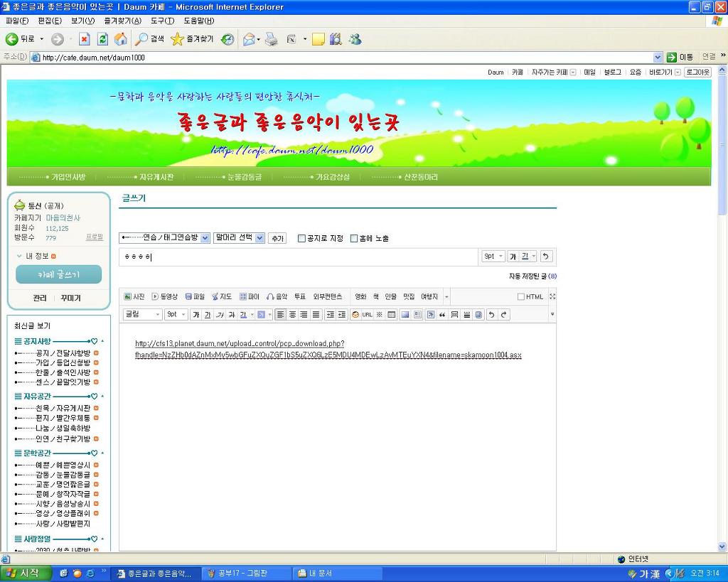728x582 pixels.
Task: Open 보기(V) menu
Action: coord(82,21)
